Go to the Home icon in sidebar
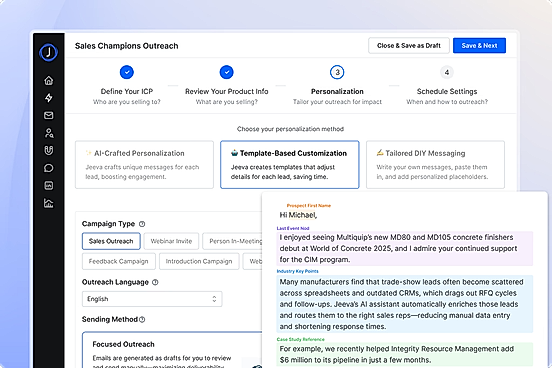552x368 pixels. coord(49,80)
